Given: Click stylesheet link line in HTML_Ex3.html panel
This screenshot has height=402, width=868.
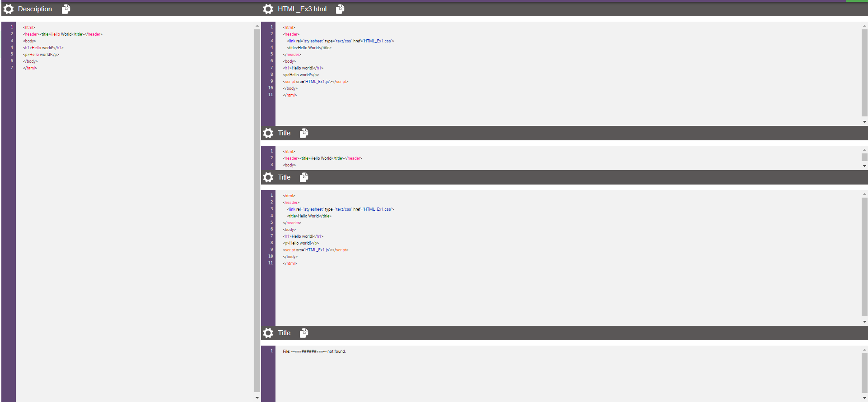Looking at the screenshot, I should 341,41.
